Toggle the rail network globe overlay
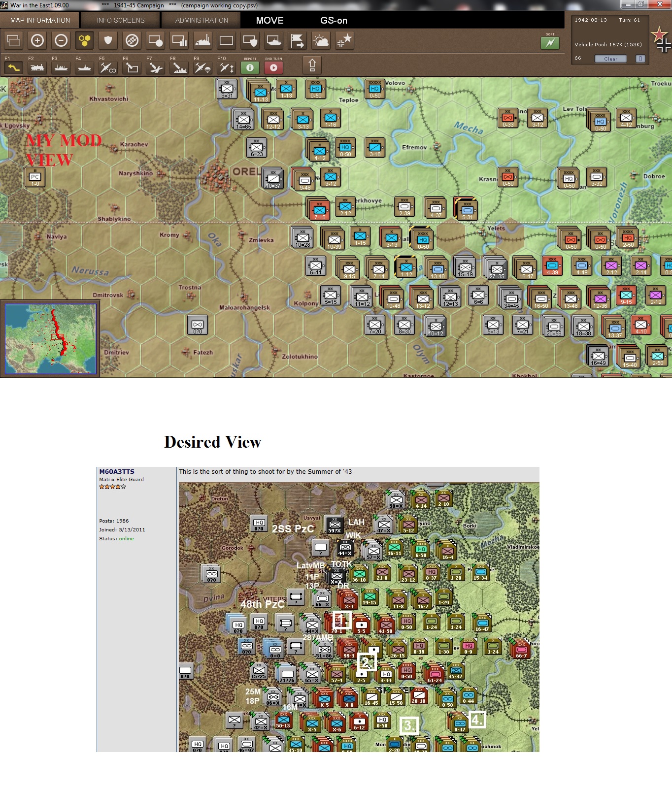Viewport: 672px width, 788px height. (132, 40)
